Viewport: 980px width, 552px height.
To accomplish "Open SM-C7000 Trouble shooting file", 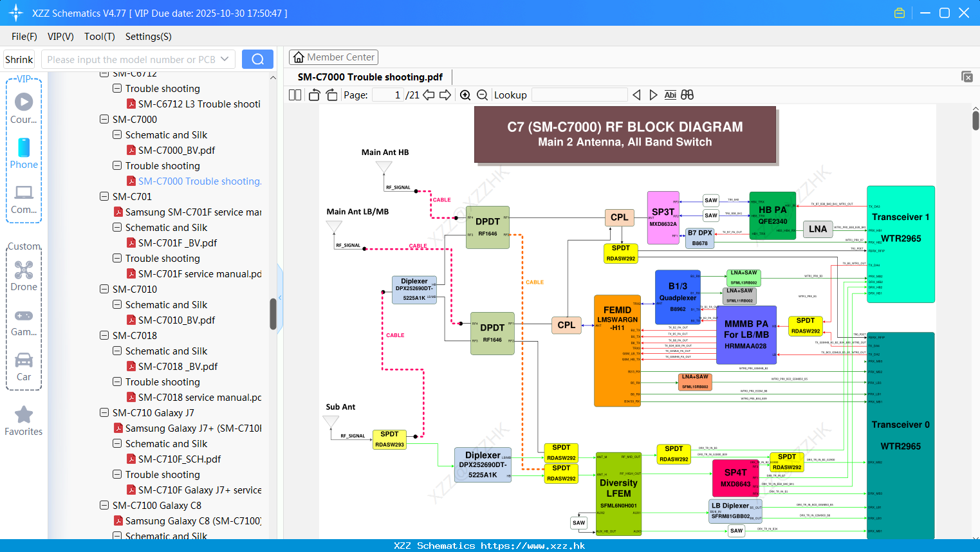I will (194, 181).
